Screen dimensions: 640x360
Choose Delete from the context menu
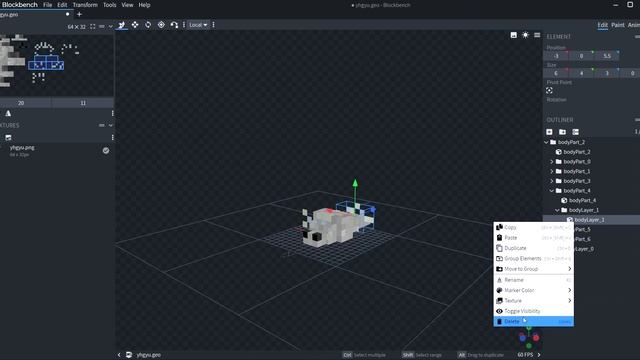tap(533, 322)
